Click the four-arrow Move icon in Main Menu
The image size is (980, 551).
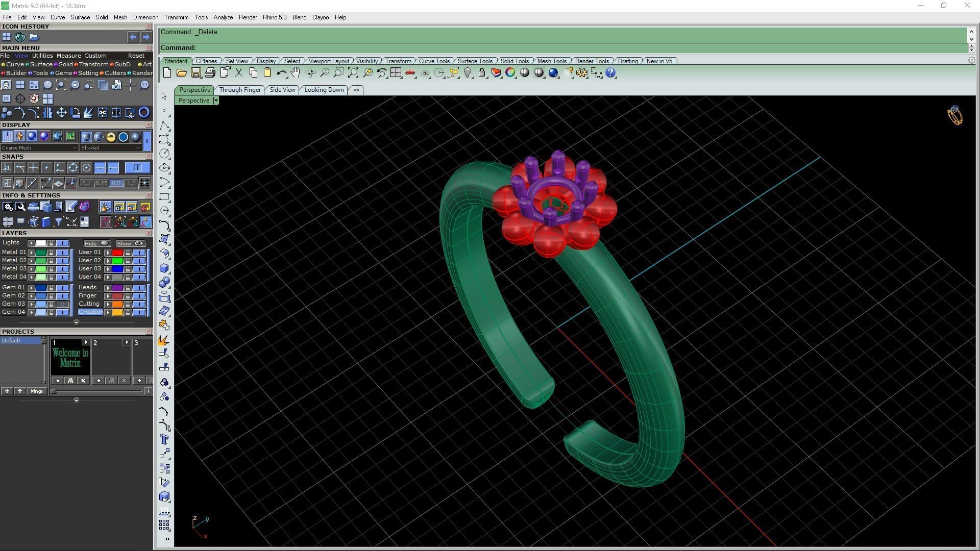(61, 113)
